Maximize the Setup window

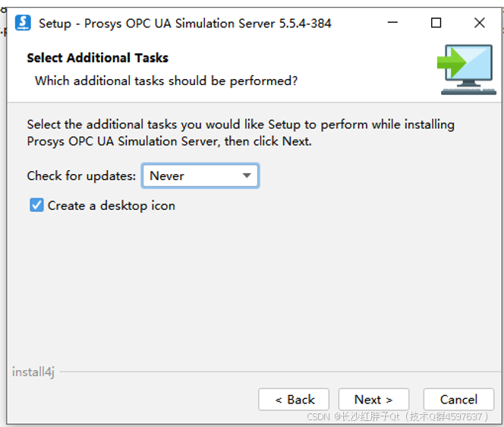[436, 23]
